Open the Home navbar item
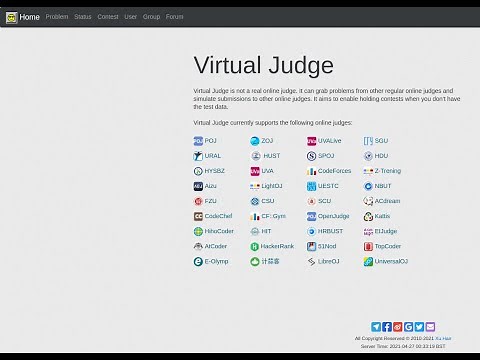 (29, 17)
